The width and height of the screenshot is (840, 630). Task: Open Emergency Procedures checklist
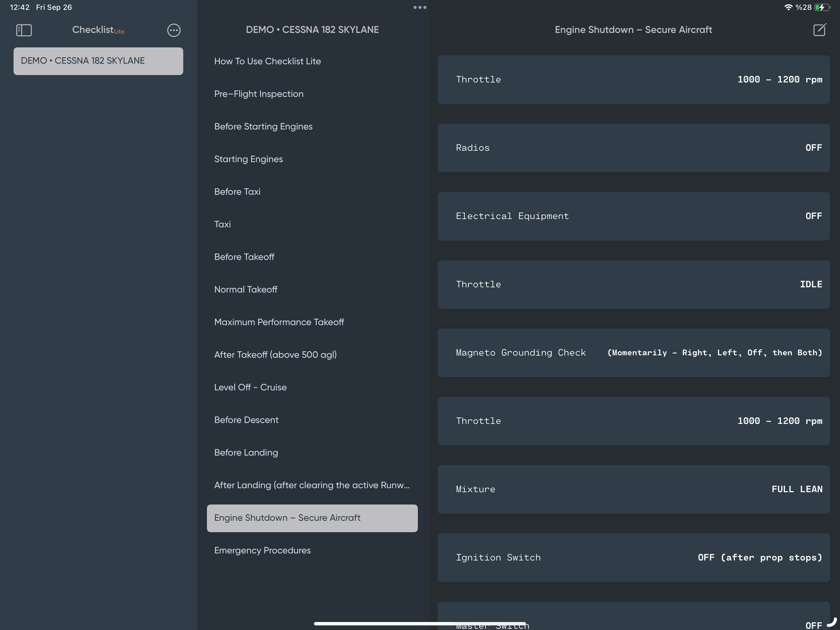(312, 551)
